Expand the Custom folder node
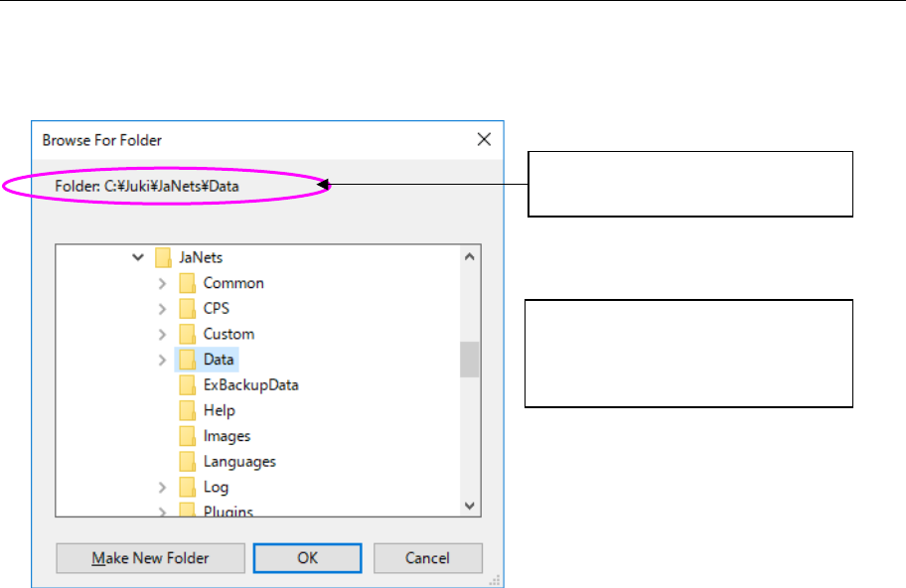Viewport: 906px width, 588px height. tap(162, 334)
